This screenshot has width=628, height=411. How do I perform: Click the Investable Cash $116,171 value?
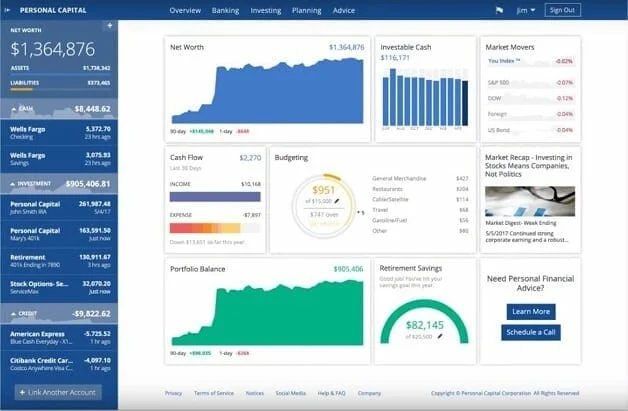tap(395, 58)
